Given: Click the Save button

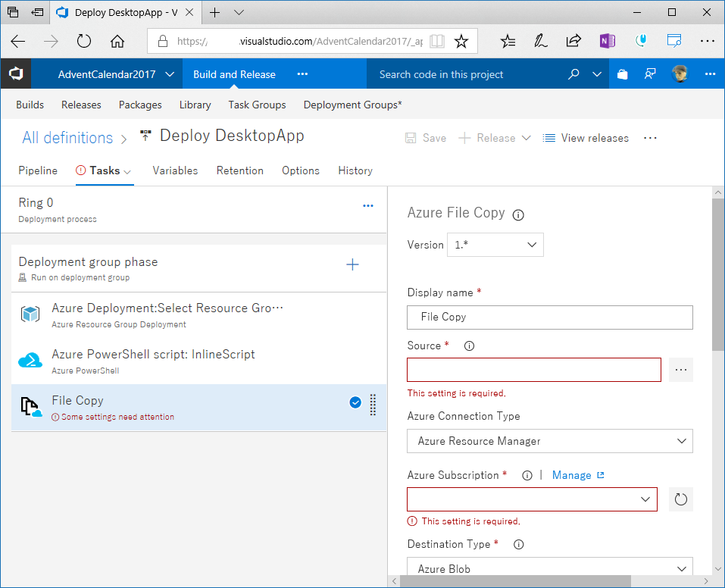Looking at the screenshot, I should click(x=426, y=138).
